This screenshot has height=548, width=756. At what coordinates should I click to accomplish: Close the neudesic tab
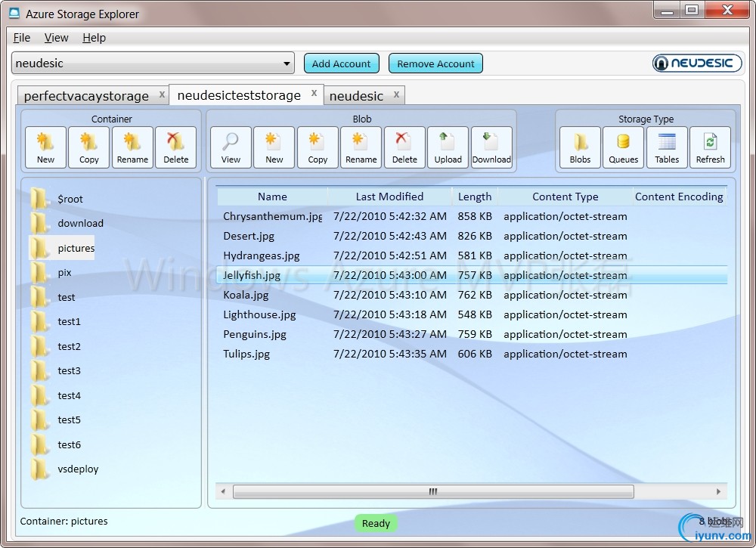tap(396, 94)
